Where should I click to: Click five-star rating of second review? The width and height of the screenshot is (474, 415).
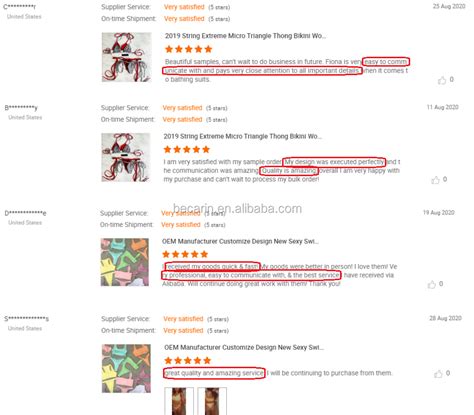[187, 149]
